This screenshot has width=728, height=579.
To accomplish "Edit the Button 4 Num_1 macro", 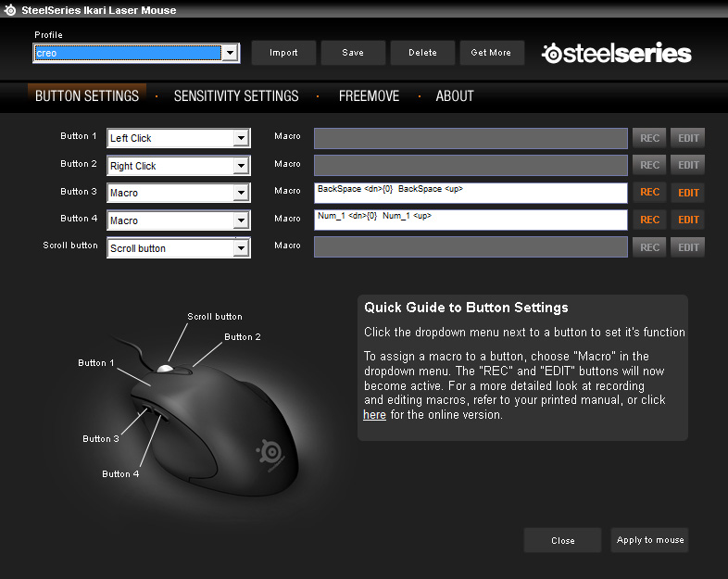I will click(x=688, y=220).
